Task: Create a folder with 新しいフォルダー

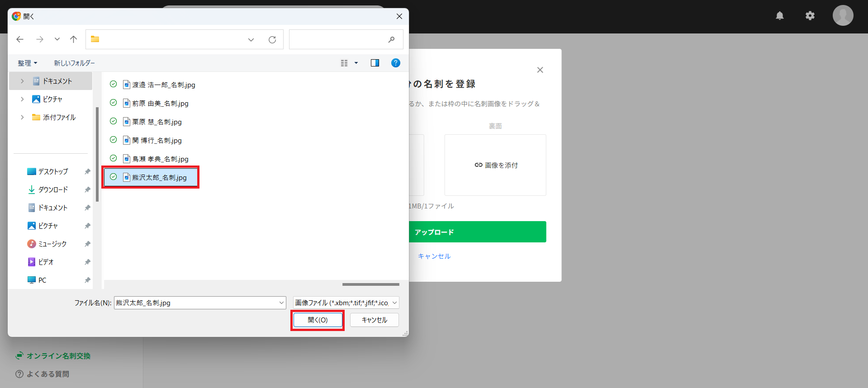Action: [x=74, y=63]
